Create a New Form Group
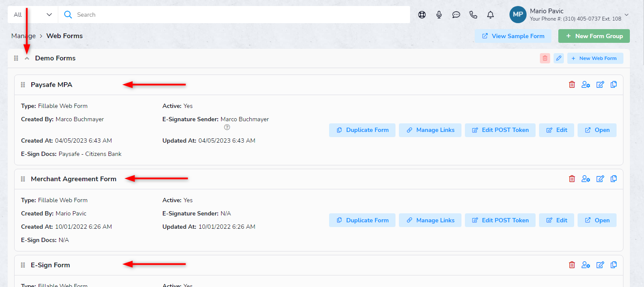This screenshot has height=287, width=644. tap(594, 36)
